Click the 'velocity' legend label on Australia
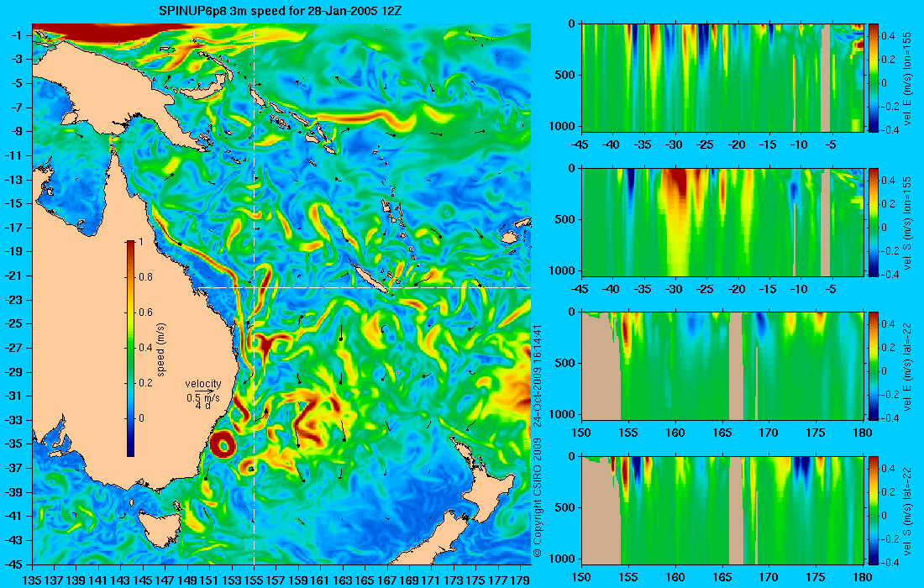This screenshot has width=924, height=588. coord(202,384)
